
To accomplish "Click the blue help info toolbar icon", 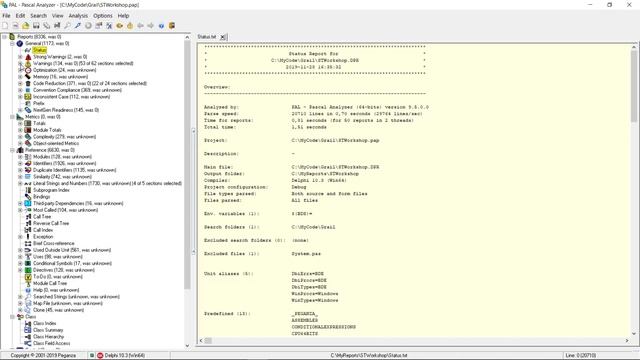I will 161,26.
